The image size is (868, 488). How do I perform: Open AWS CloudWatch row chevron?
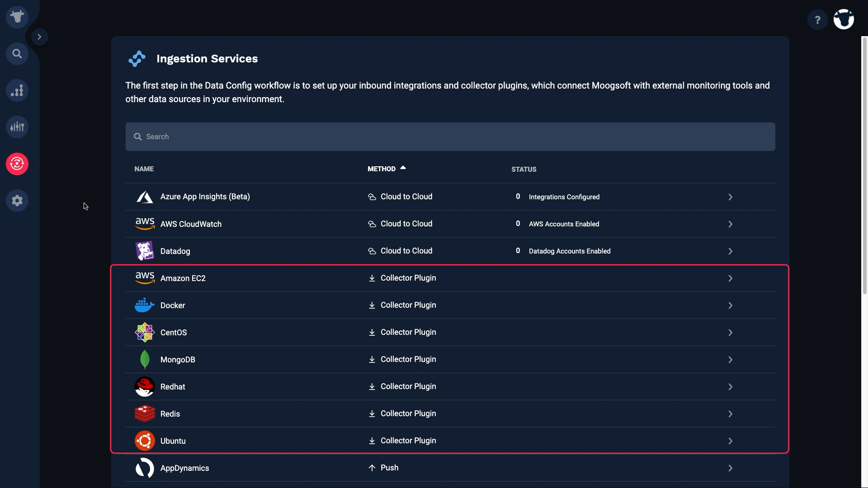730,224
